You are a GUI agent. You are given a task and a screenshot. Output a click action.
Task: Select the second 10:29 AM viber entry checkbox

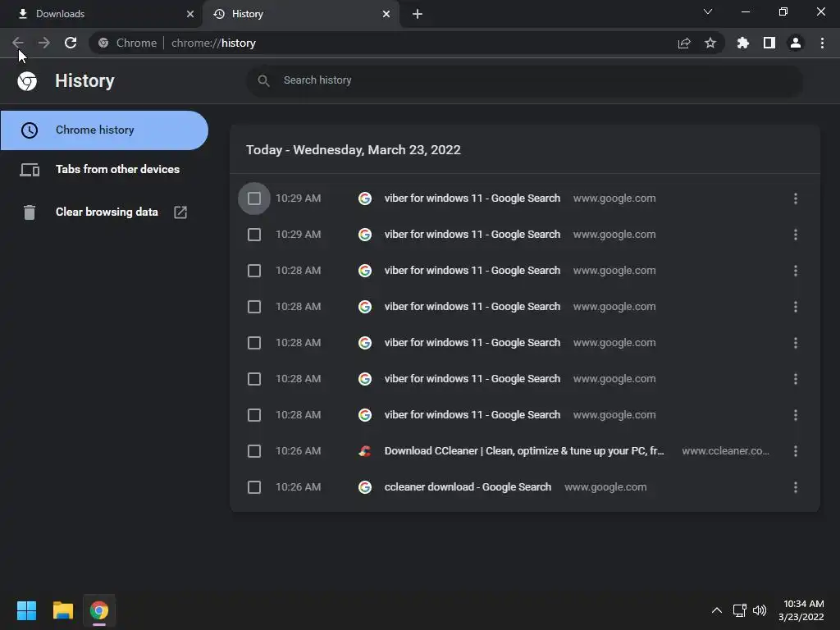(x=254, y=235)
